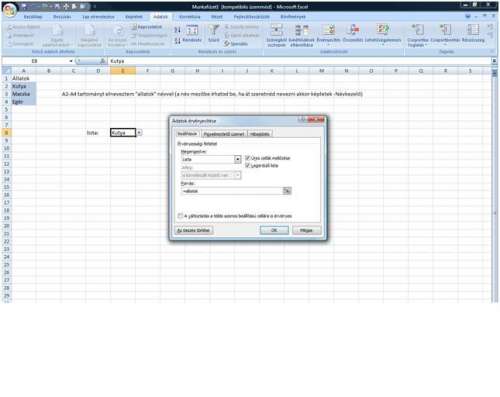
Task: Click the Forrás input field
Action: [x=232, y=191]
